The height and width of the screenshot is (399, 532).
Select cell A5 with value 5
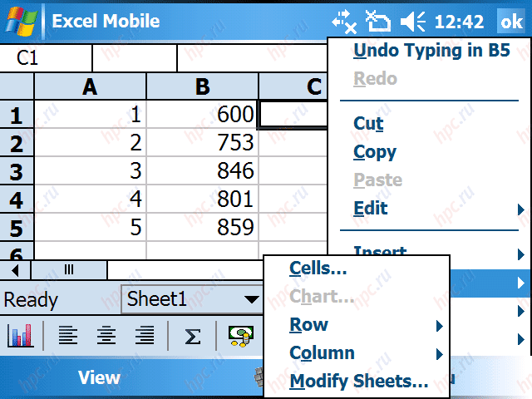(x=91, y=227)
